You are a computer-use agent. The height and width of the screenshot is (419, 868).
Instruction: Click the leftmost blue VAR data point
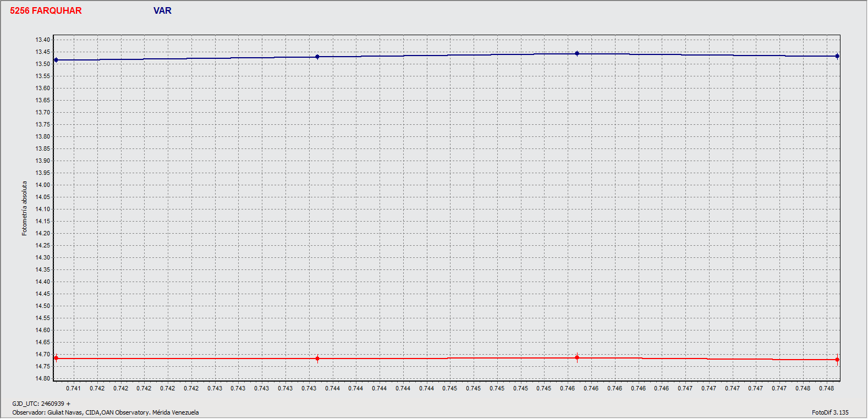56,60
